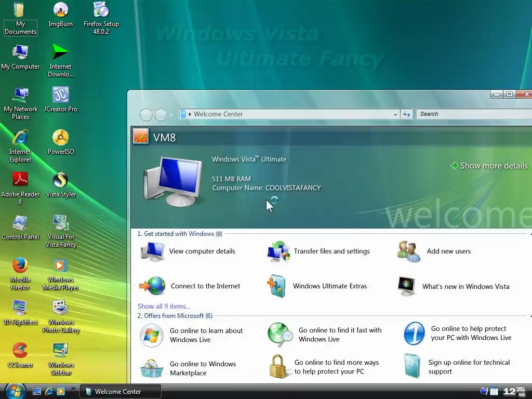Viewport: 532px width, 399px height.
Task: Click the Search input field
Action: tap(474, 114)
